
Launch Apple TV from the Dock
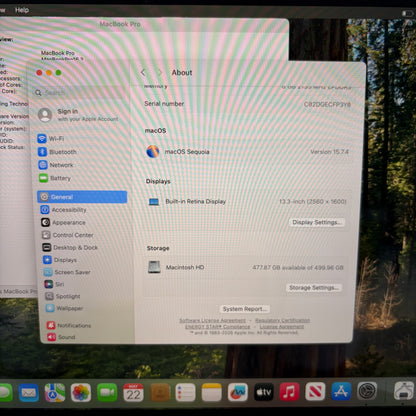[x=264, y=392]
